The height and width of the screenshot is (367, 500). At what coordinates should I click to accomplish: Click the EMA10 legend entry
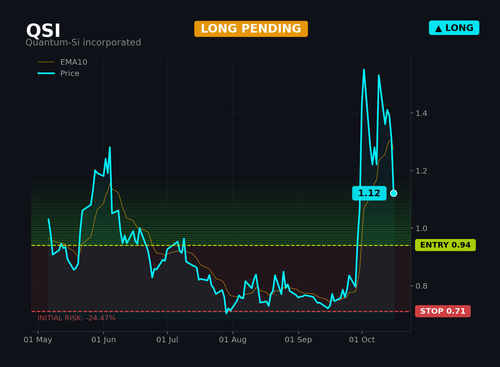click(63, 62)
